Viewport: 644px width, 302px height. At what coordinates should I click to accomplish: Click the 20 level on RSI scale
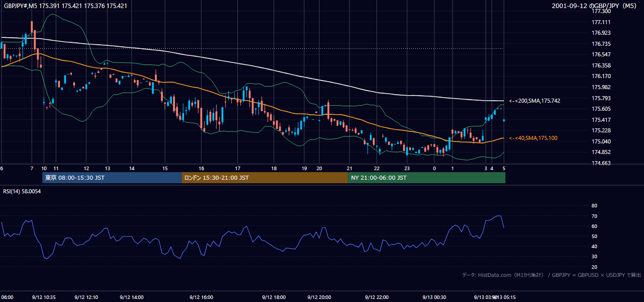tap(594, 267)
